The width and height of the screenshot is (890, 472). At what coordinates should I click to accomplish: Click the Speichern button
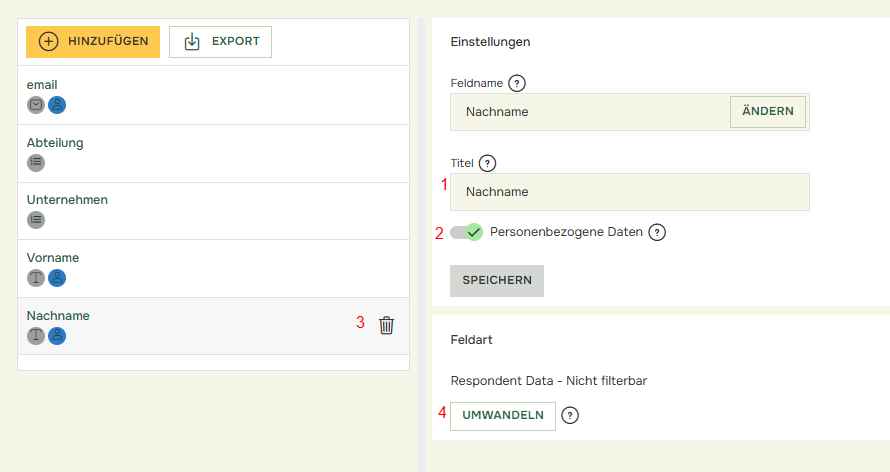tap(496, 281)
